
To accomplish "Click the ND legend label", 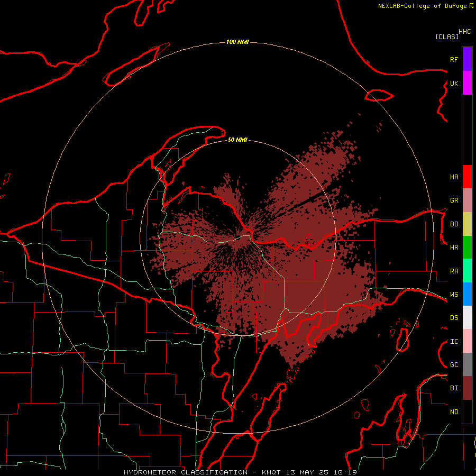I will [454, 412].
